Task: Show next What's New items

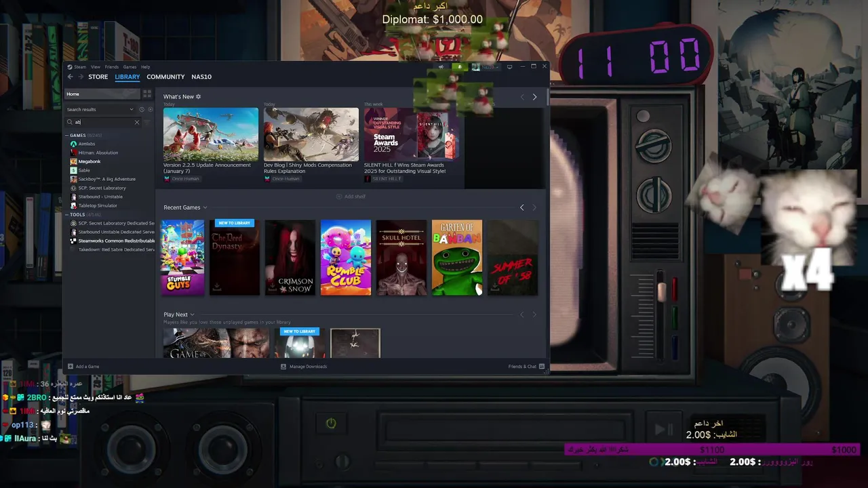Action: [534, 97]
